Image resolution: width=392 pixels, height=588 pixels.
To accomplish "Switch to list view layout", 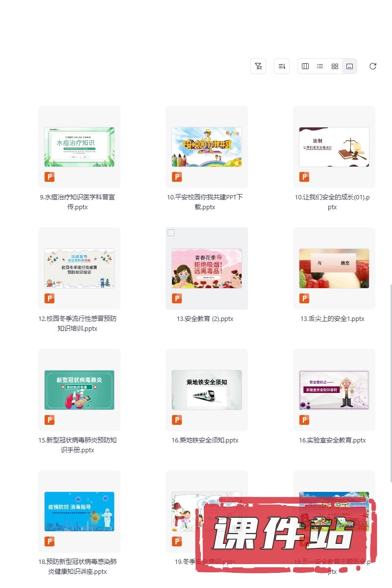I will (x=320, y=66).
